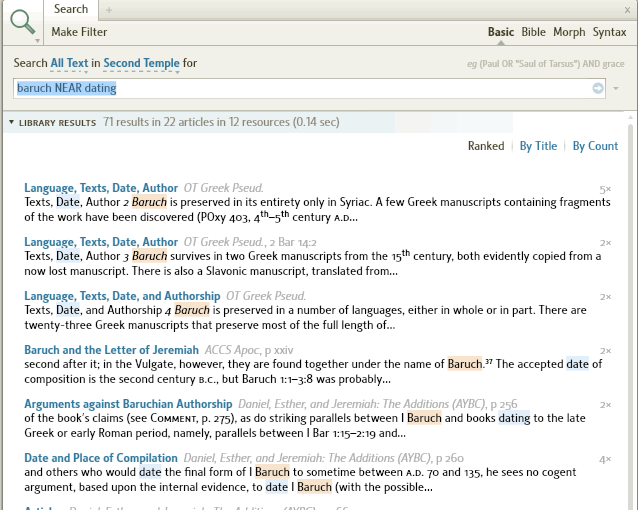Sort results By Title
Screen dimensions: 638x510
538,146
